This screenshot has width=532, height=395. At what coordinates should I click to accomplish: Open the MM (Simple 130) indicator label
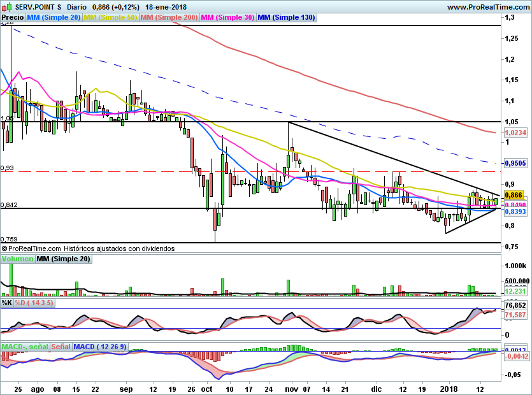286,18
